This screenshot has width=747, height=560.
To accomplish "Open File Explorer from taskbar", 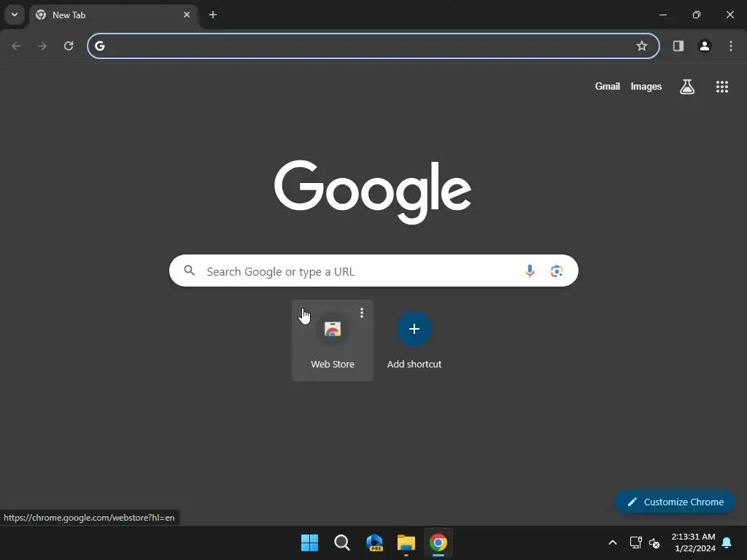I will (406, 542).
